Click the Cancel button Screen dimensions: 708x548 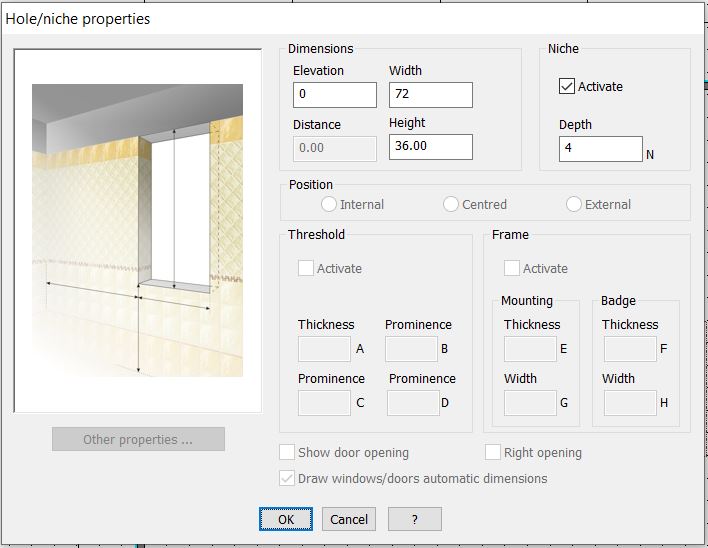point(349,519)
